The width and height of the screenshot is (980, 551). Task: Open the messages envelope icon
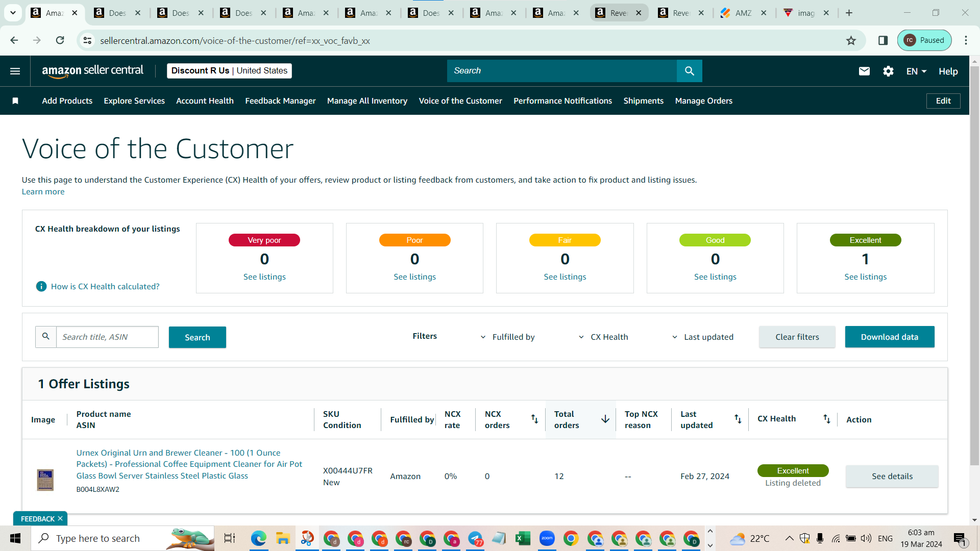click(x=864, y=71)
